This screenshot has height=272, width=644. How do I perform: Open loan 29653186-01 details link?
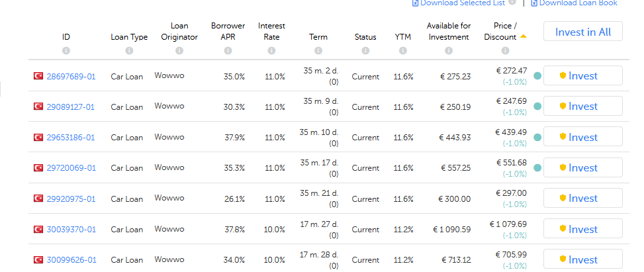tap(71, 138)
